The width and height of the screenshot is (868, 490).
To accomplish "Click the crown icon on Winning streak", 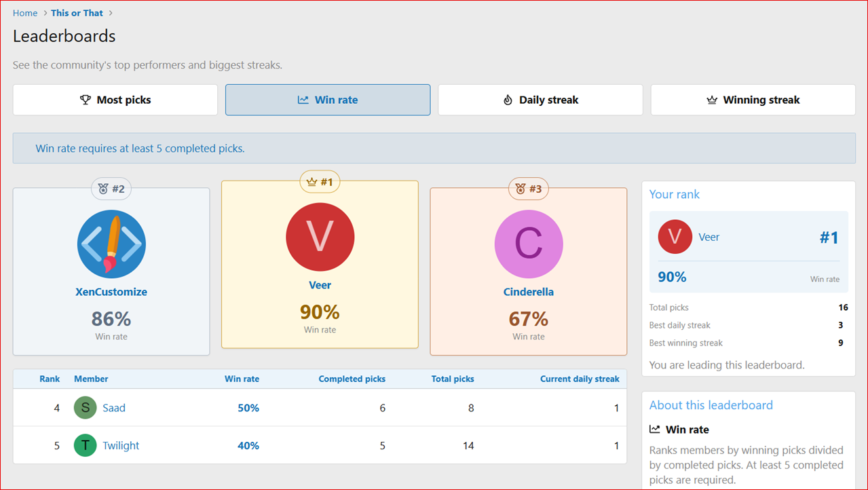I will pyautogui.click(x=712, y=100).
